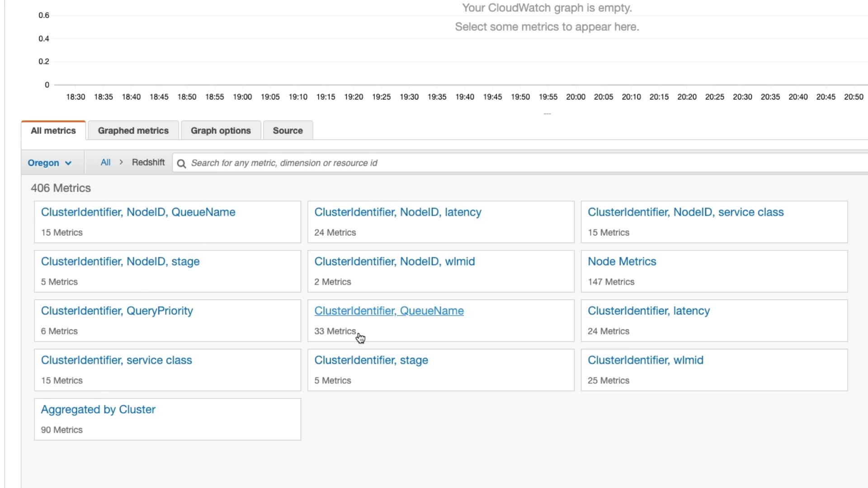Open the Graph options tab
The image size is (868, 488).
pyautogui.click(x=221, y=131)
